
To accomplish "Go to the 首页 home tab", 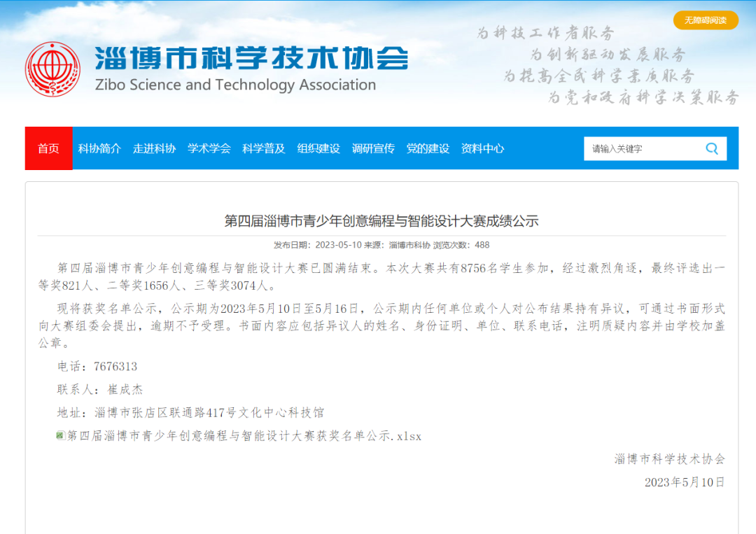I will (48, 148).
